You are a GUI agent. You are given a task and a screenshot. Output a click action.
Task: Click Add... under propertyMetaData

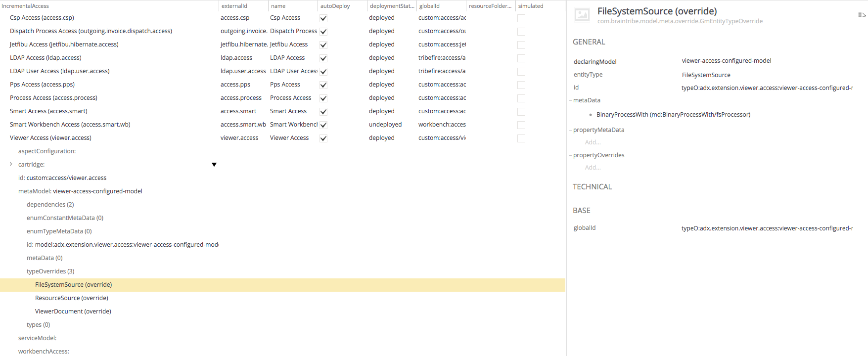pyautogui.click(x=593, y=142)
